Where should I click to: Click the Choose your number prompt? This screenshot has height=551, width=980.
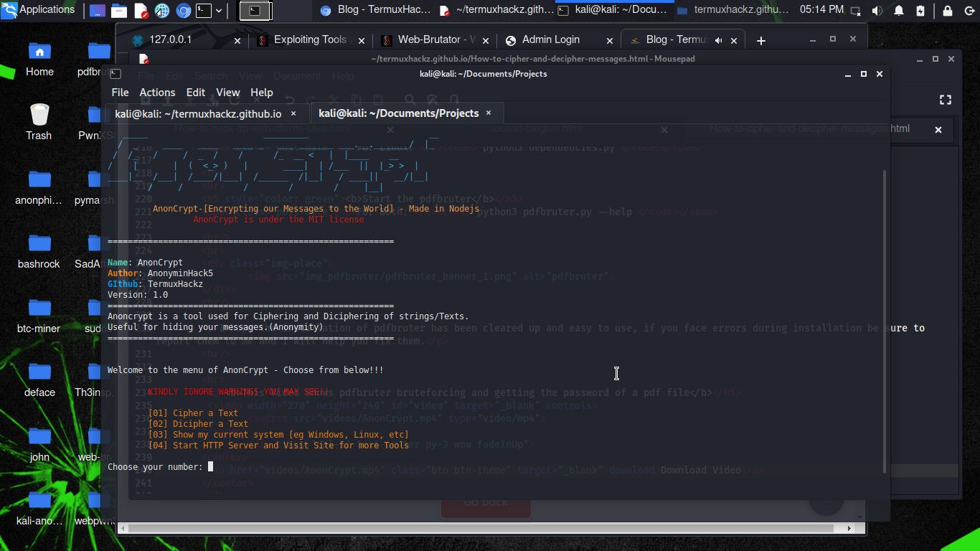pyautogui.click(x=156, y=467)
